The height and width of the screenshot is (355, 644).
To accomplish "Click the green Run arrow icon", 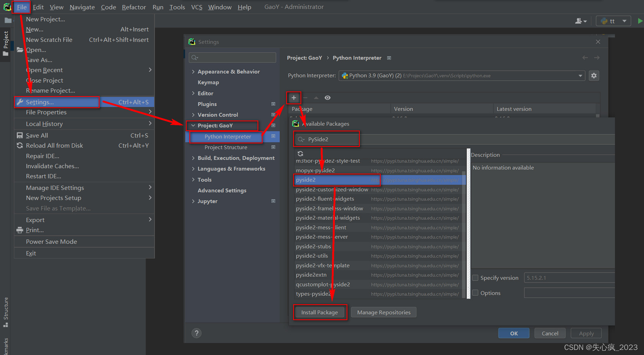I will (640, 21).
